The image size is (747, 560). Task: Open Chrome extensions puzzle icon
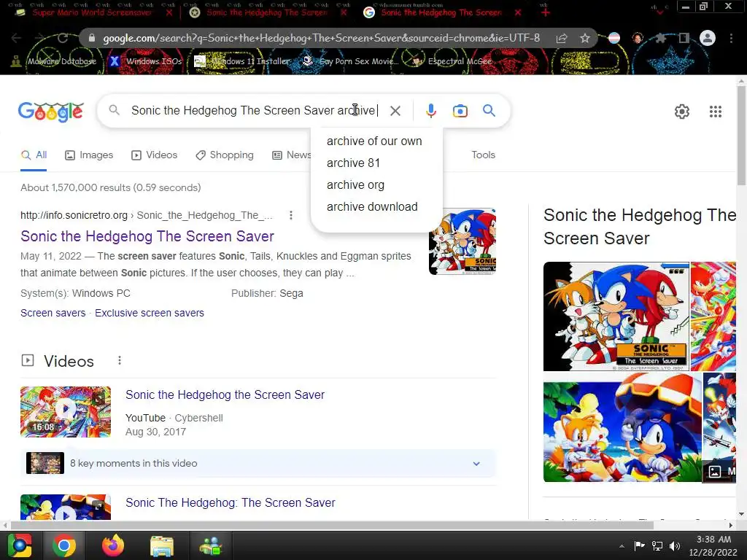[x=660, y=38]
